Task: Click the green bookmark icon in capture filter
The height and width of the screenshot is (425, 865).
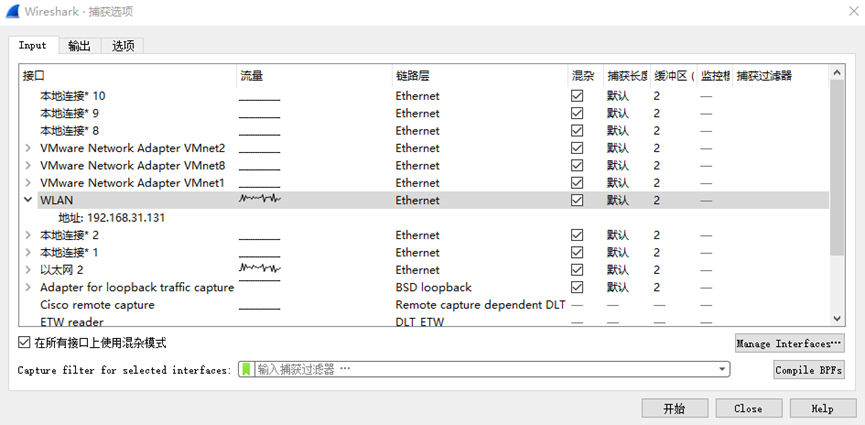Action: 247,369
